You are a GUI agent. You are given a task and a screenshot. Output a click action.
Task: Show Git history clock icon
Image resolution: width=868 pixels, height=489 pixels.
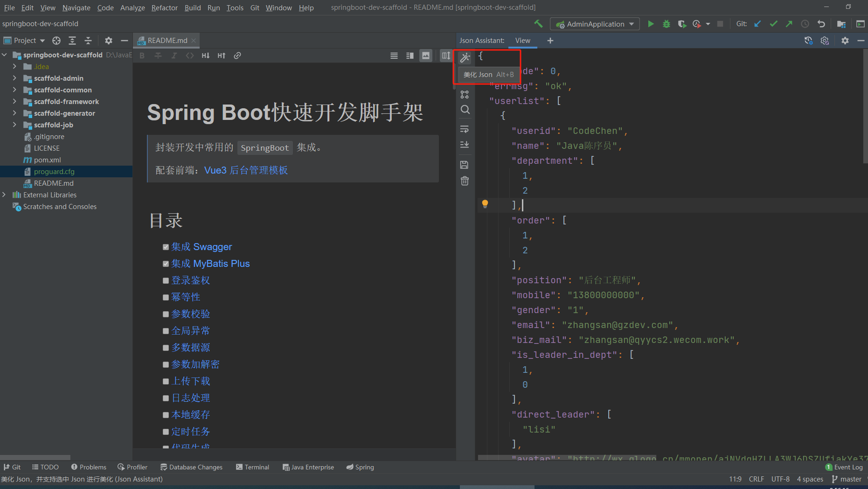(x=805, y=24)
